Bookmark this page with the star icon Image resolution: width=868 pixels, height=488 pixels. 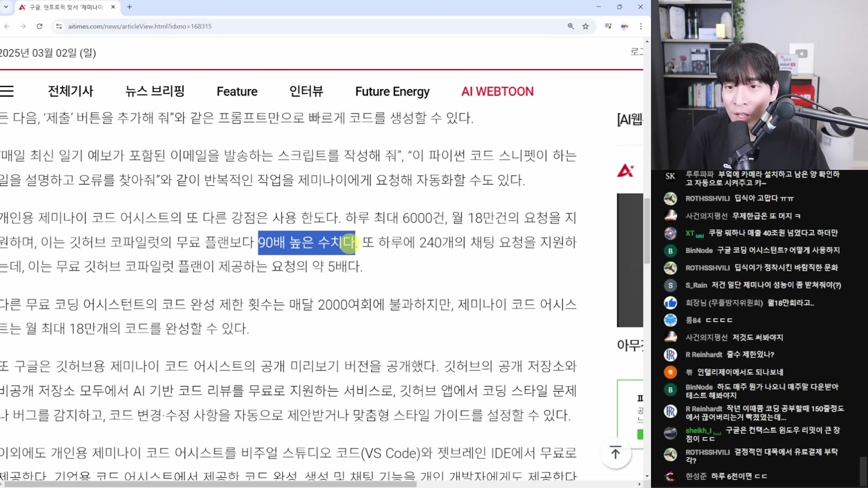[586, 26]
